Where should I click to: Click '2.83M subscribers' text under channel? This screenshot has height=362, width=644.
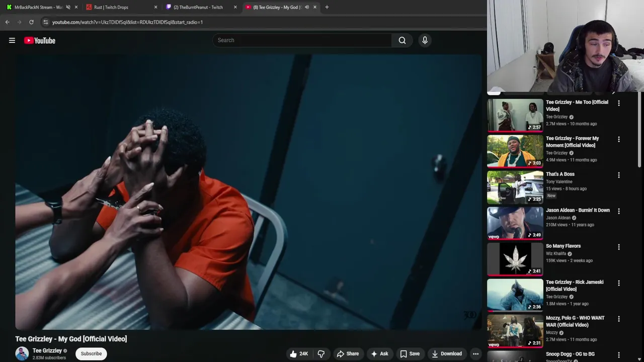pos(49,358)
